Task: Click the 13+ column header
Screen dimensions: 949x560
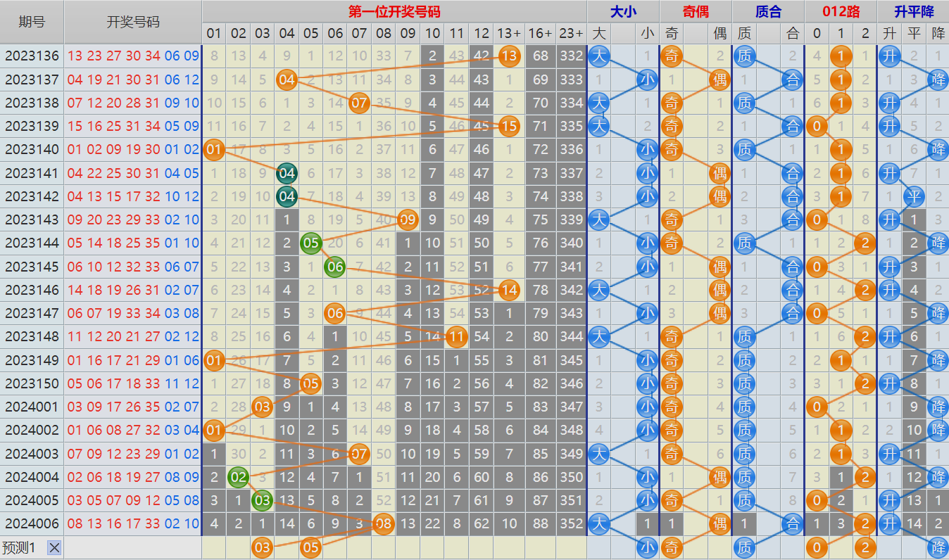Action: point(508,33)
